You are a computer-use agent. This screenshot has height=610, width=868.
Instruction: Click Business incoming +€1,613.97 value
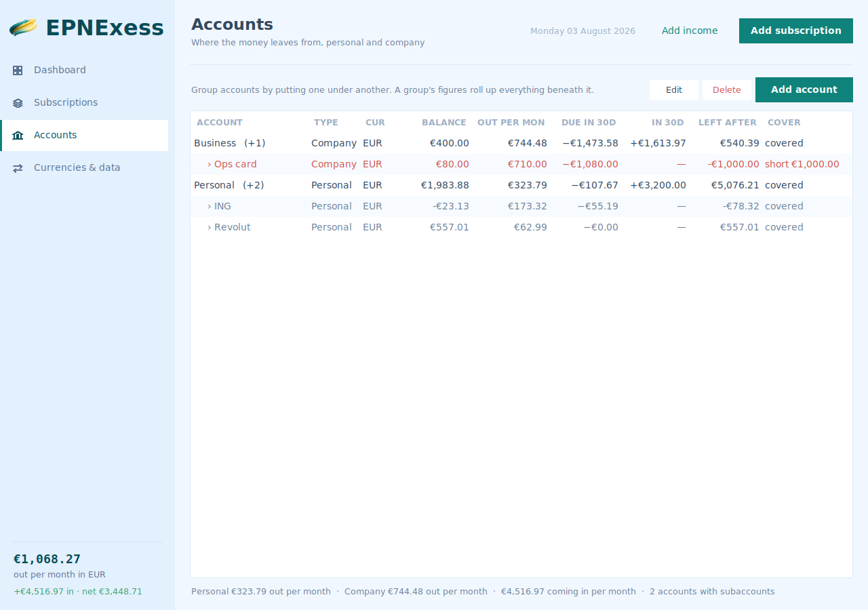658,143
